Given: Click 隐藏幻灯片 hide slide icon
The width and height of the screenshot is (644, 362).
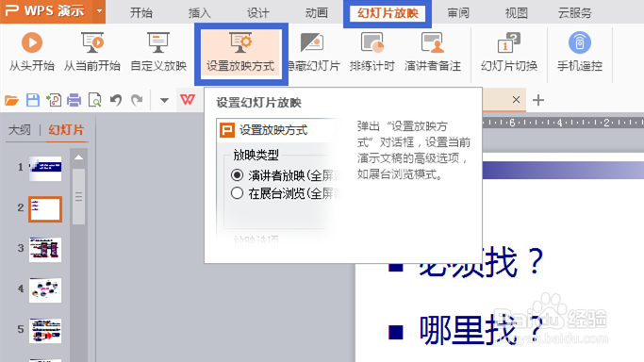Looking at the screenshot, I should click(x=312, y=42).
